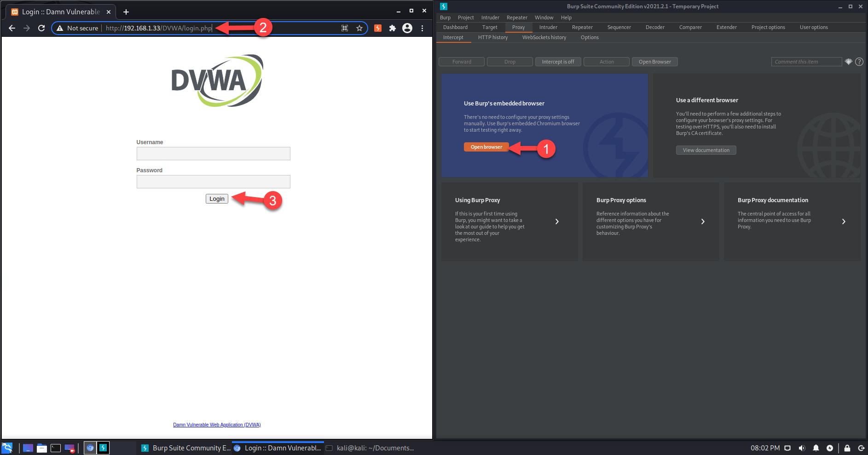The width and height of the screenshot is (868, 455).
Task: Switch to the Extender tab
Action: [727, 27]
